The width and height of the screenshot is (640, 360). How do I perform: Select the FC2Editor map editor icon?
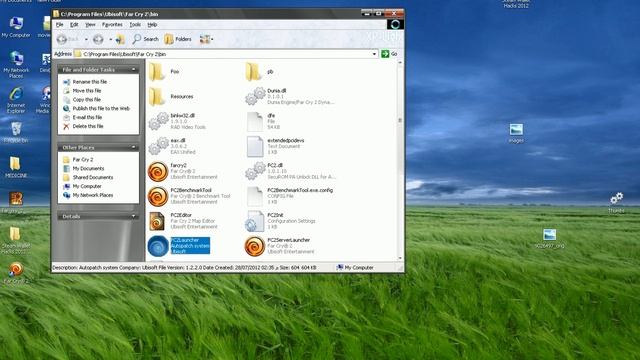[x=157, y=221]
